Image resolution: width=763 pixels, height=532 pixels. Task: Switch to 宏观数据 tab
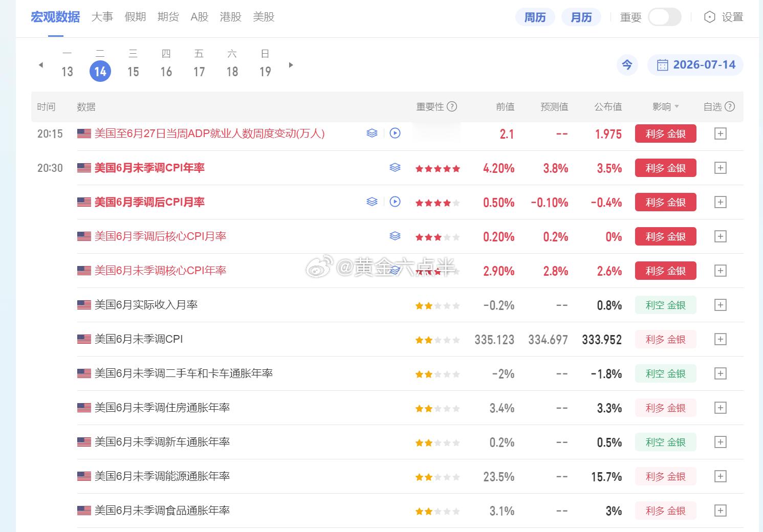point(55,17)
